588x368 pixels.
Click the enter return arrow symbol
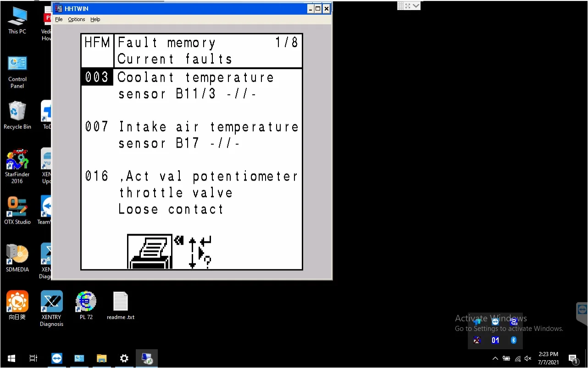coord(205,241)
